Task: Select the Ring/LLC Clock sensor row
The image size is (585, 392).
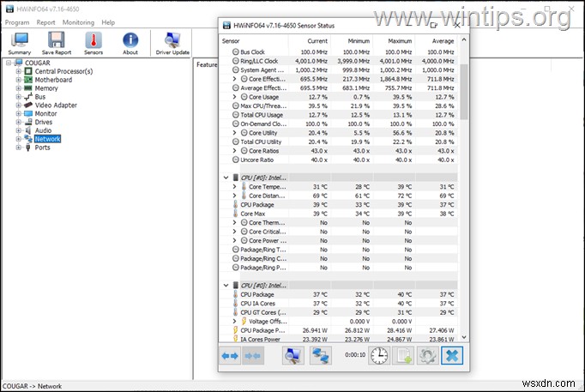Action: [339, 61]
